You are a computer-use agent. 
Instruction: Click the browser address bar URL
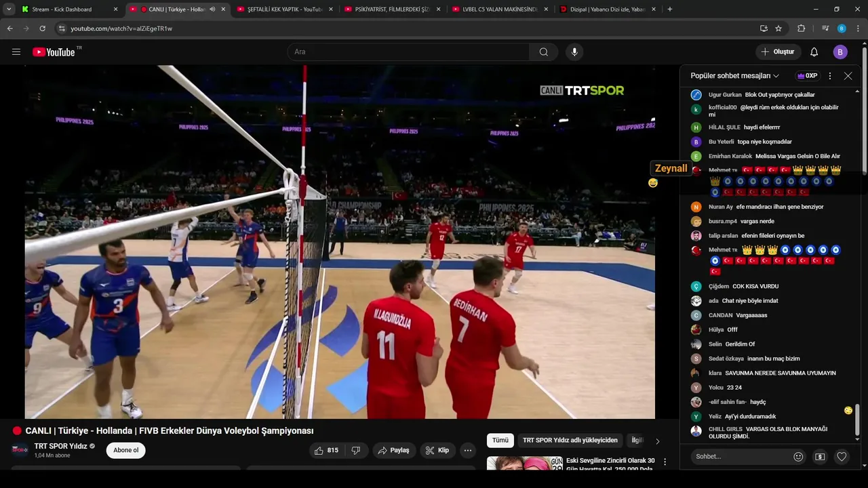(121, 28)
